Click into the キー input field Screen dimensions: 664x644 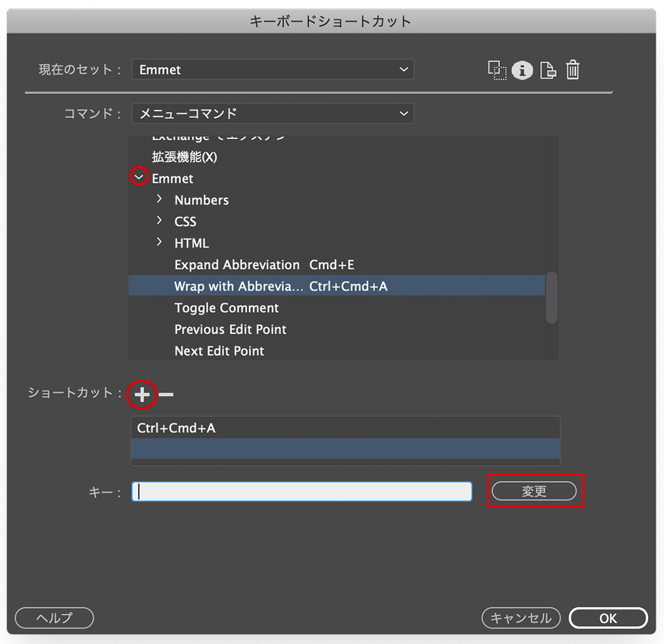tap(302, 491)
